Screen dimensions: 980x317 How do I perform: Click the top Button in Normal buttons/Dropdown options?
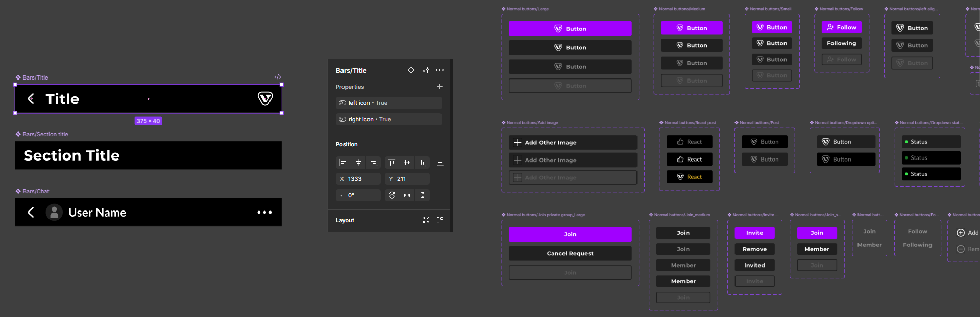click(x=846, y=142)
